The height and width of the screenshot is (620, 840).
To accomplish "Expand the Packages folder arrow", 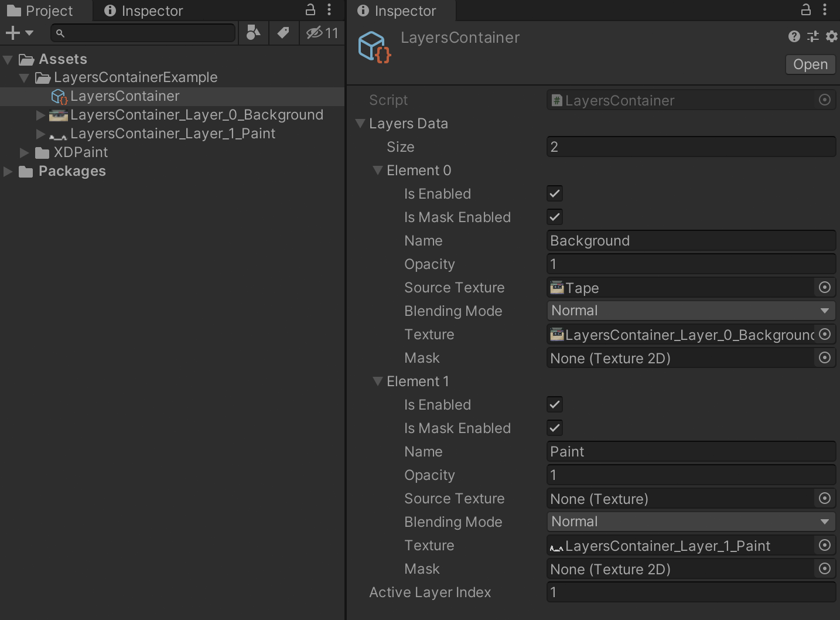I will coord(8,171).
